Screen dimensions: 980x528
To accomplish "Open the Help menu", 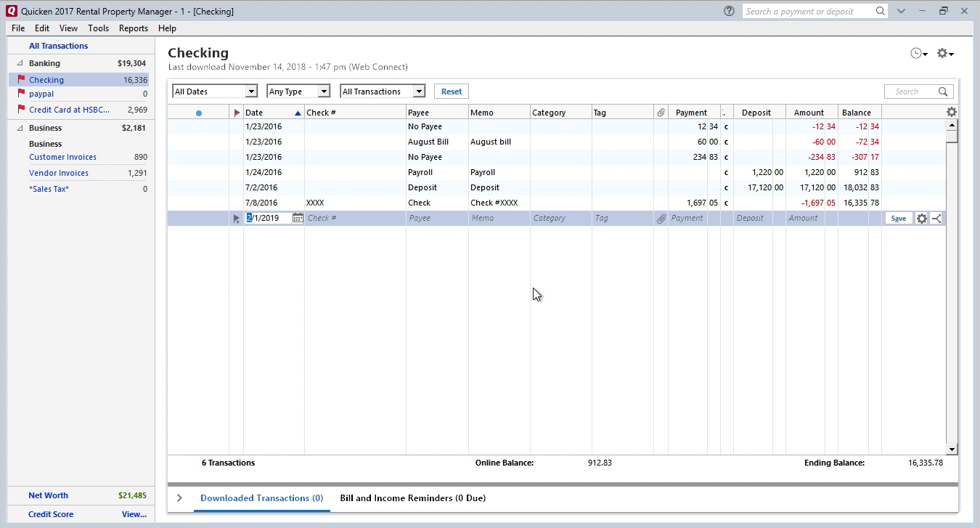I will 167,28.
